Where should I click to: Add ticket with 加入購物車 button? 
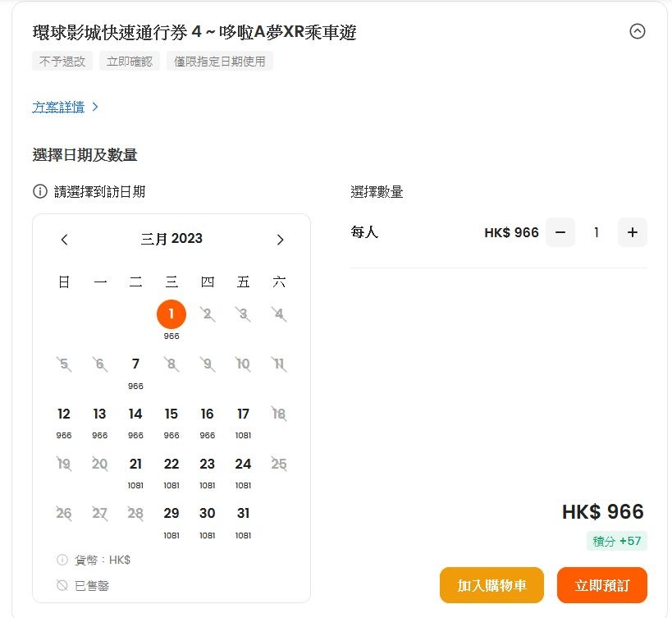tap(491, 585)
